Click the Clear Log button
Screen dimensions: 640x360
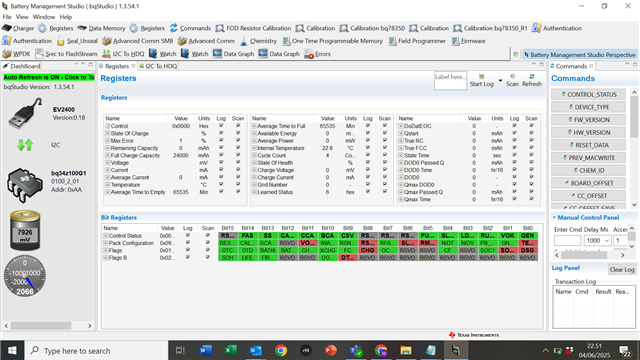click(622, 269)
